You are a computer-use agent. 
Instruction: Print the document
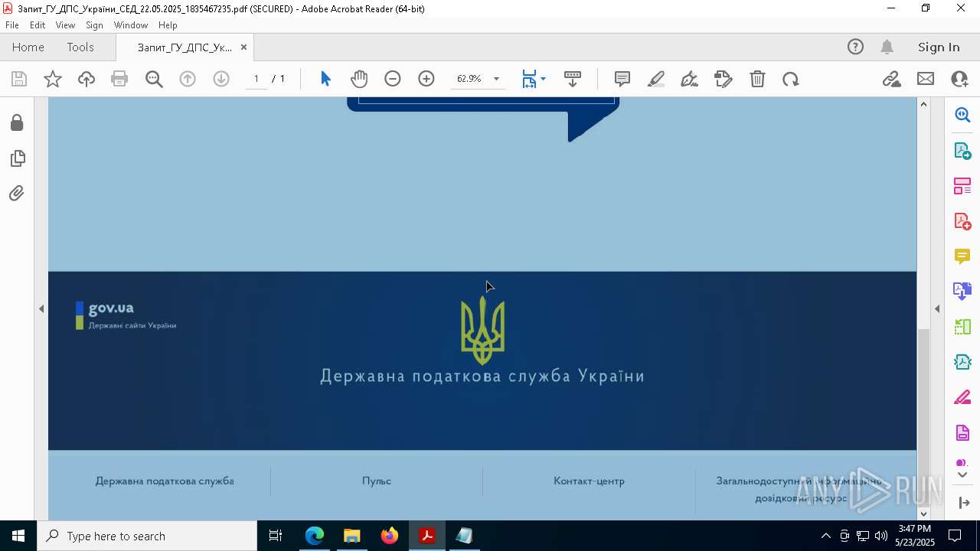(119, 79)
